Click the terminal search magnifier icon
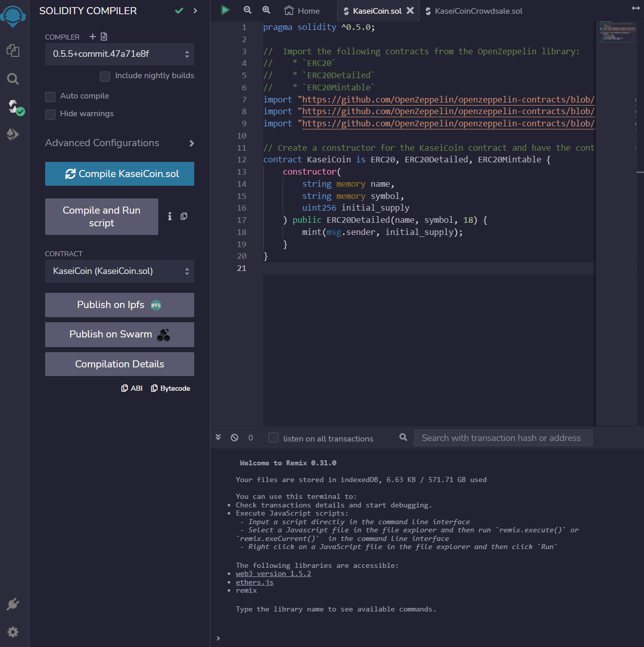Image resolution: width=644 pixels, height=647 pixels. tap(403, 437)
